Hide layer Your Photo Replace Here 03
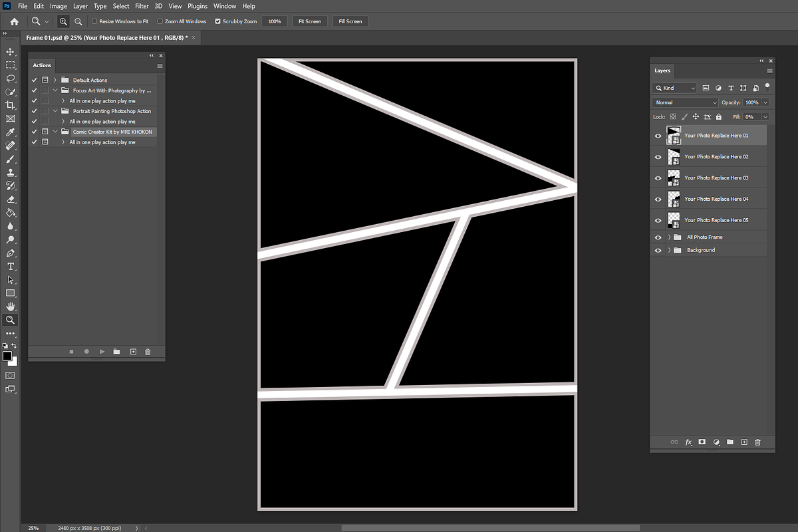Image resolution: width=798 pixels, height=532 pixels. (x=658, y=178)
